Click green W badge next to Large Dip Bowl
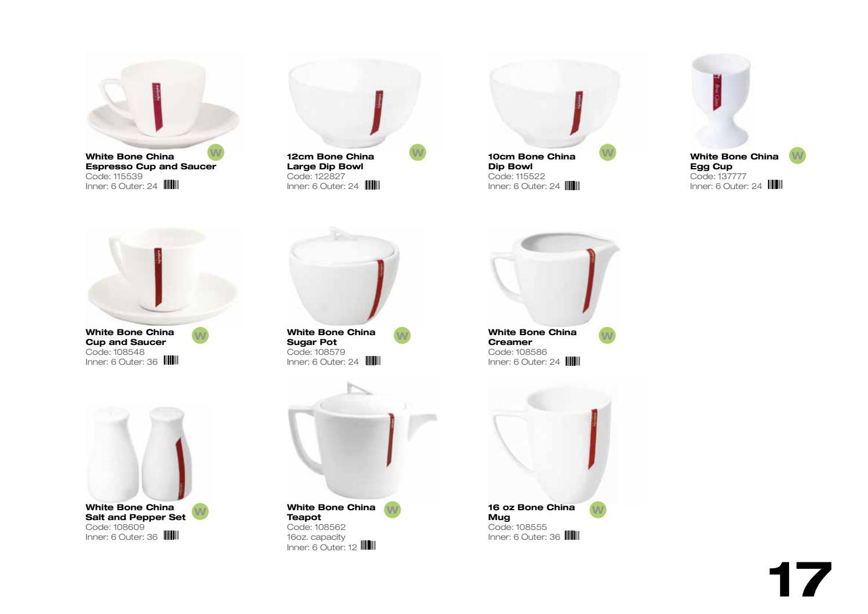Screen dimensions: 868x614 click(x=417, y=152)
